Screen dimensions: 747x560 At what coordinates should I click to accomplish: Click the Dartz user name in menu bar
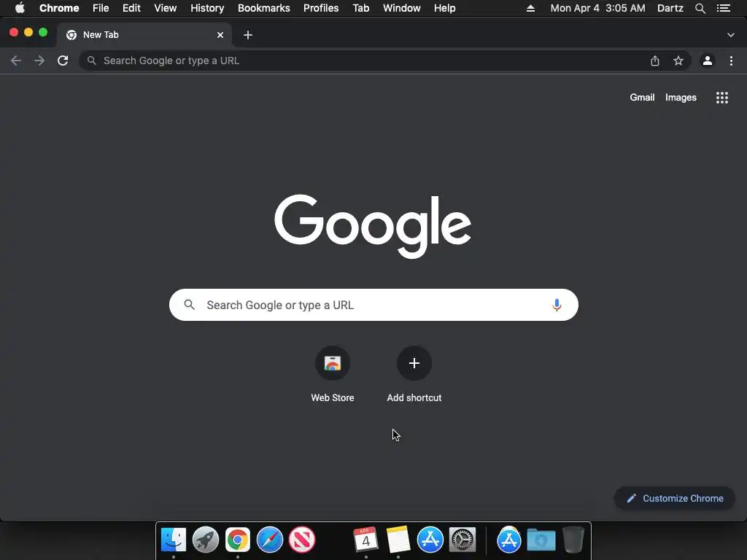click(x=670, y=8)
